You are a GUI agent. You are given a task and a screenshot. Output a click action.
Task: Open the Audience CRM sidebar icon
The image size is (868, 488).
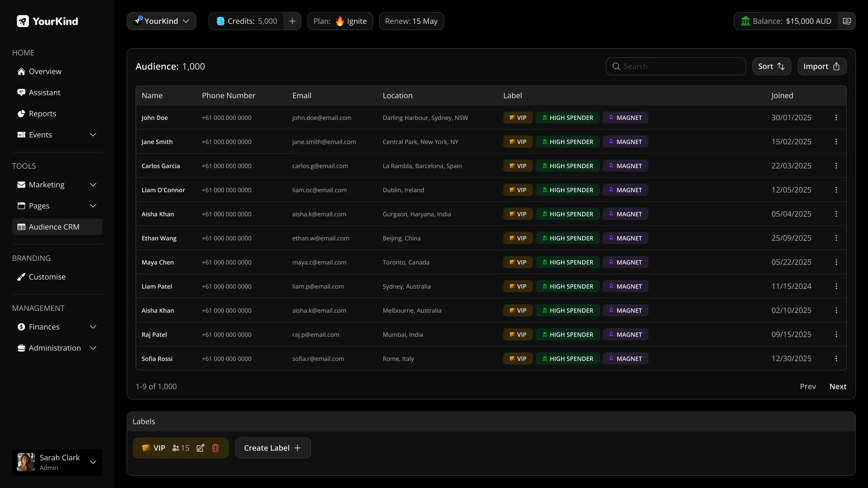(x=22, y=227)
